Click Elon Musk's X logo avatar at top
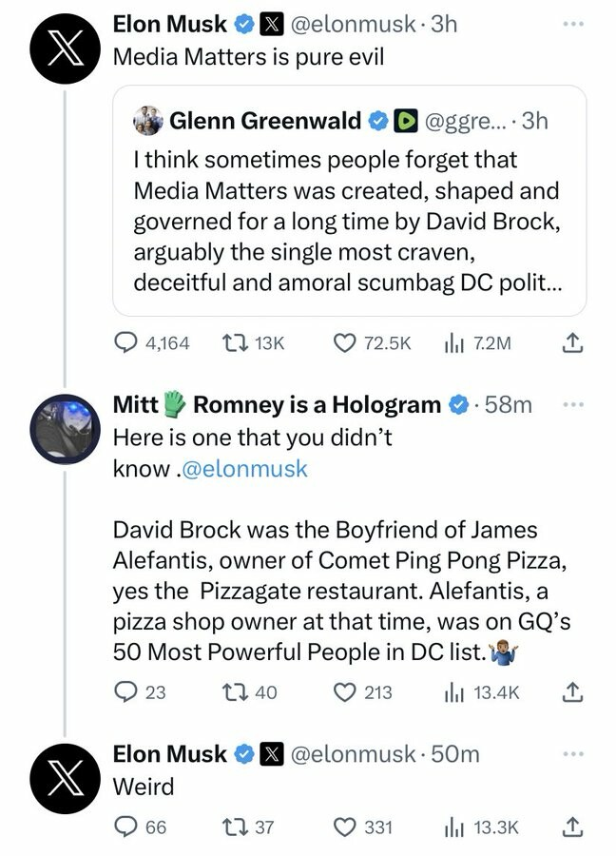This screenshot has height=856, width=616. (64, 48)
